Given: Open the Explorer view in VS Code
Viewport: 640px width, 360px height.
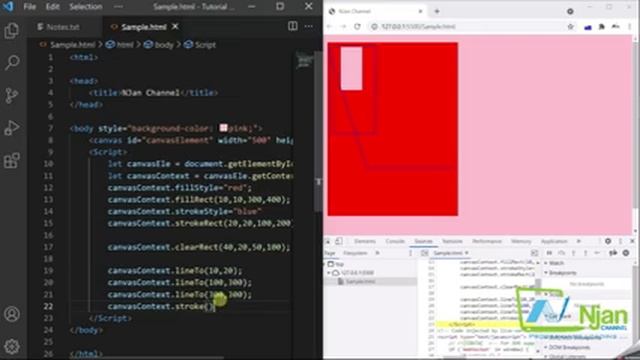Looking at the screenshot, I should (x=12, y=31).
